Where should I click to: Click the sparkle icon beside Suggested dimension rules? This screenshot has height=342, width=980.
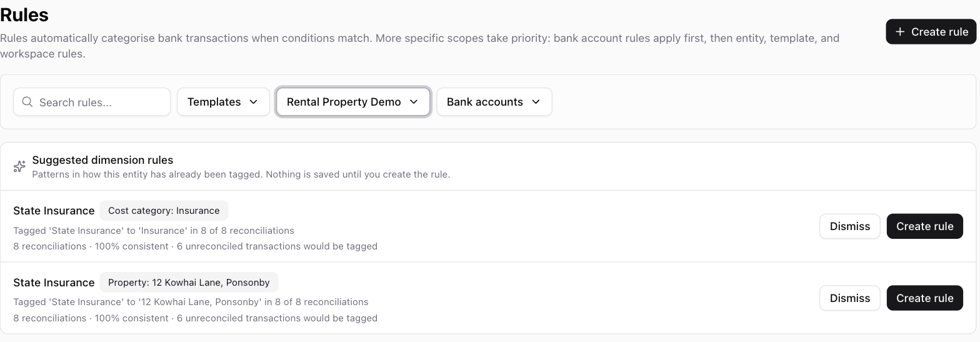pyautogui.click(x=19, y=167)
